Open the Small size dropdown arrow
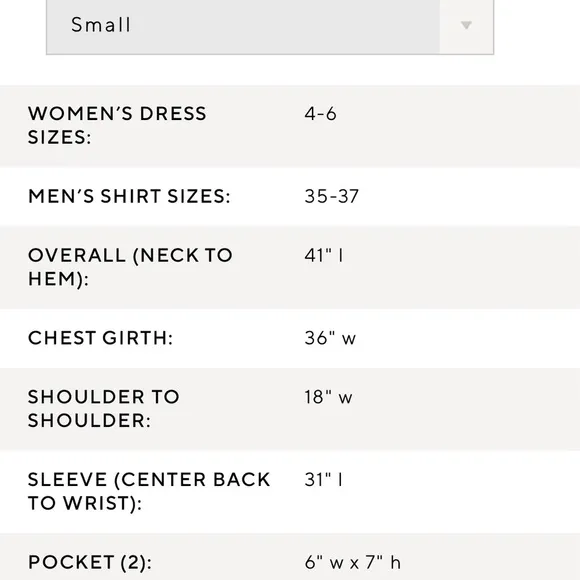This screenshot has width=580, height=580. point(466,25)
